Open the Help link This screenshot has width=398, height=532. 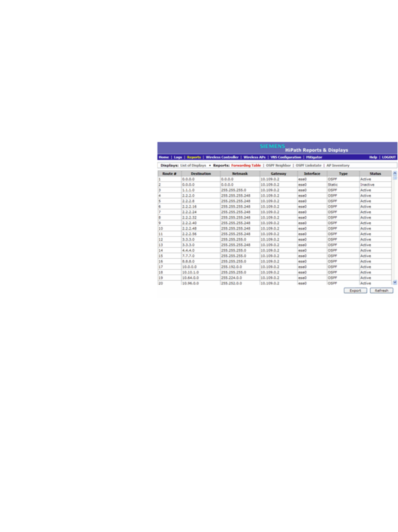pos(373,157)
